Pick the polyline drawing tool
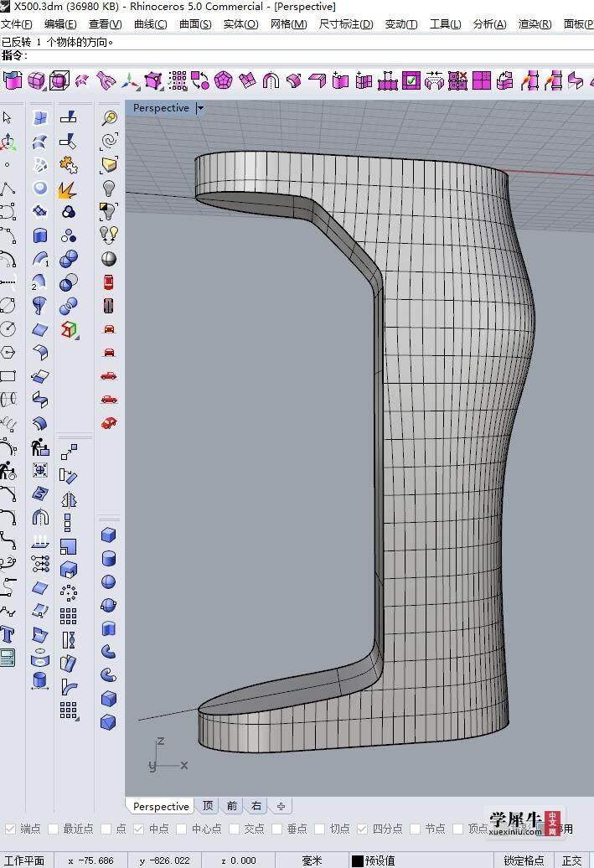This screenshot has height=868, width=594. 8,189
